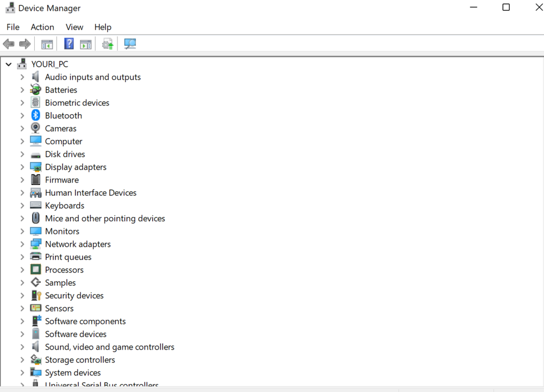
Task: Click the Bluetooth category icon
Action: (x=36, y=115)
